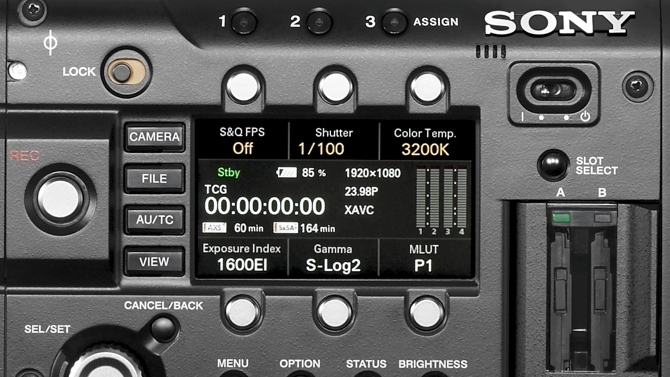Screen dimensions: 670x377
Task: Click the 60 min remaining text
Action: (249, 228)
